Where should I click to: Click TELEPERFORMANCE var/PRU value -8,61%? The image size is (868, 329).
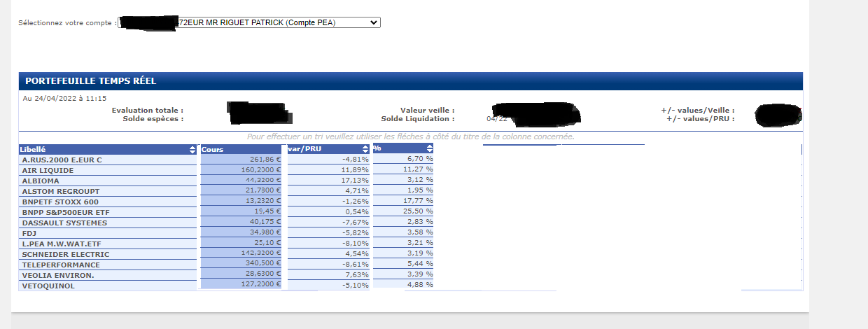click(x=355, y=265)
